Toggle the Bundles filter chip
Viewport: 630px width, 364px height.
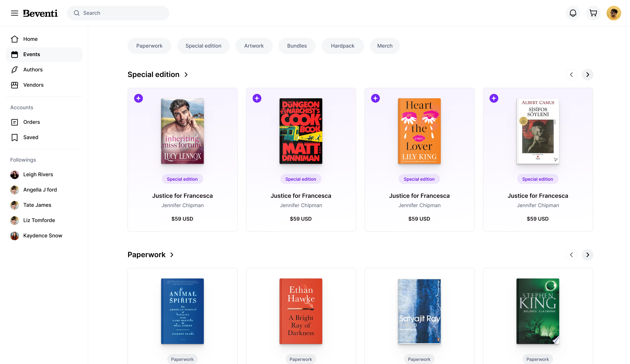297,46
